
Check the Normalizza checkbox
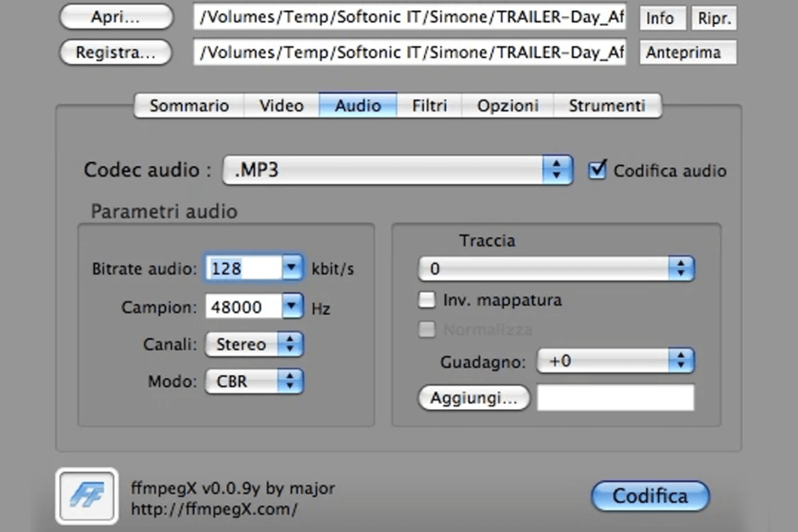(x=426, y=329)
